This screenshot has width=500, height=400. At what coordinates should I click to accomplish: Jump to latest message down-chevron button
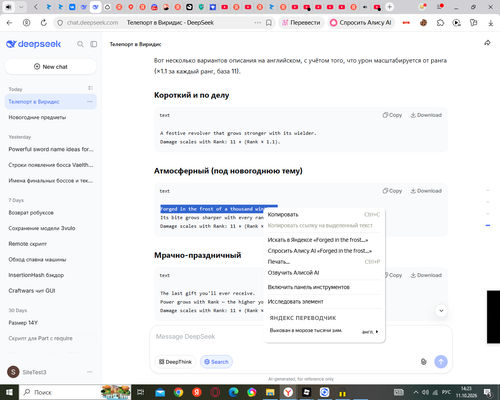(441, 311)
